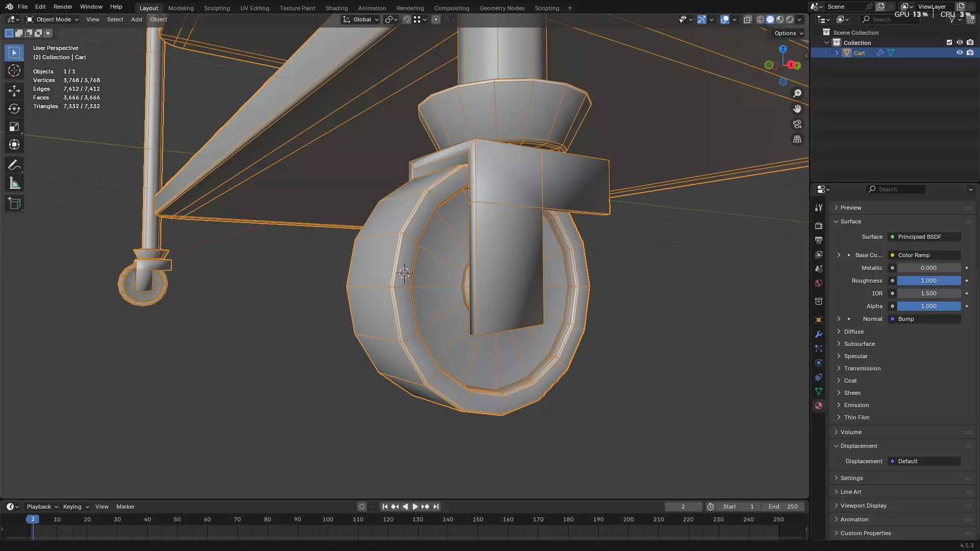The image size is (980, 551).
Task: Toggle X-ray display in viewport header
Action: tap(747, 19)
